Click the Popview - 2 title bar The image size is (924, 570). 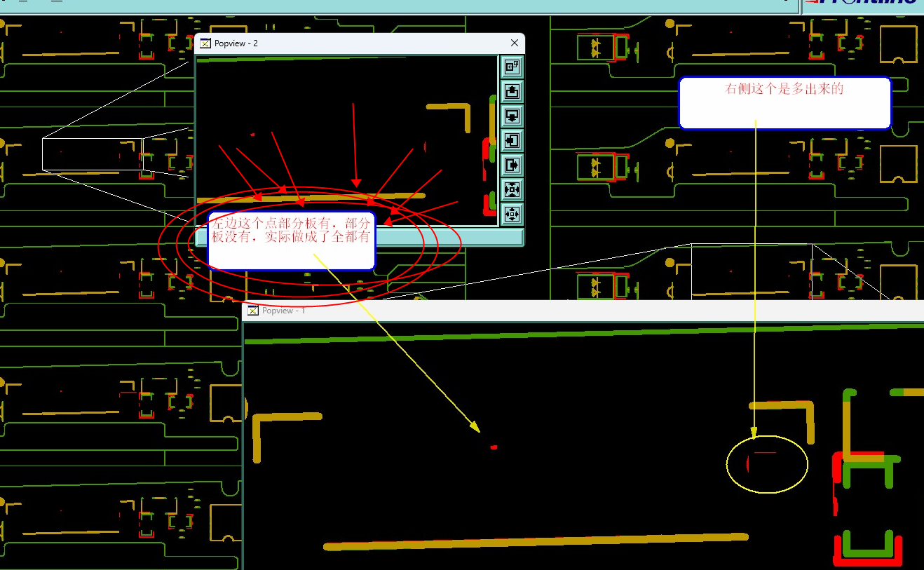pos(359,43)
